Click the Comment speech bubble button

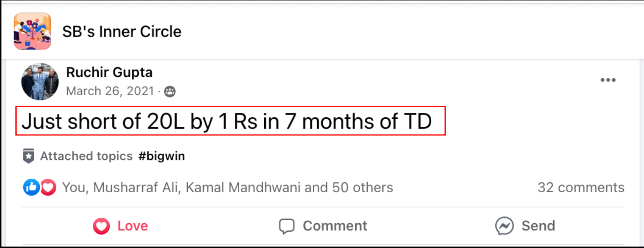pyautogui.click(x=323, y=226)
